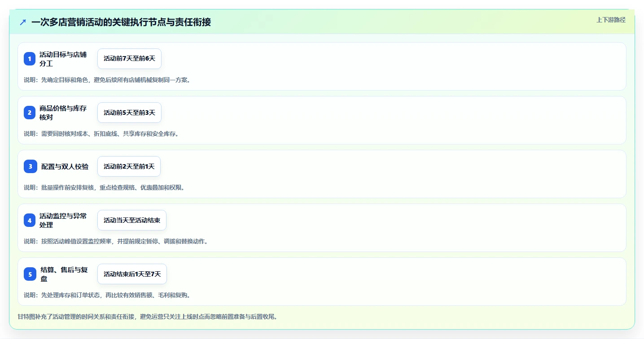
Task: Select the 活动前2天至前1天 time chip
Action: [x=129, y=166]
